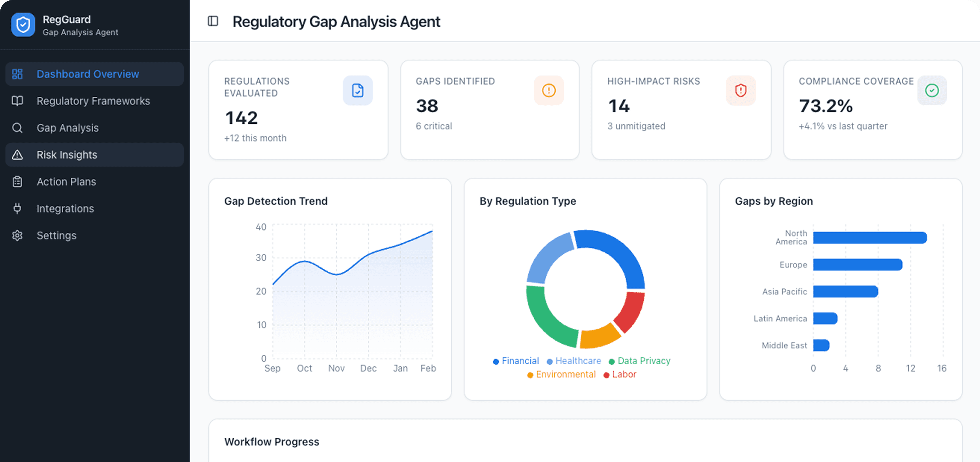Click the shield alert icon on High-Impact Risks card
The image size is (980, 462).
(x=740, y=90)
